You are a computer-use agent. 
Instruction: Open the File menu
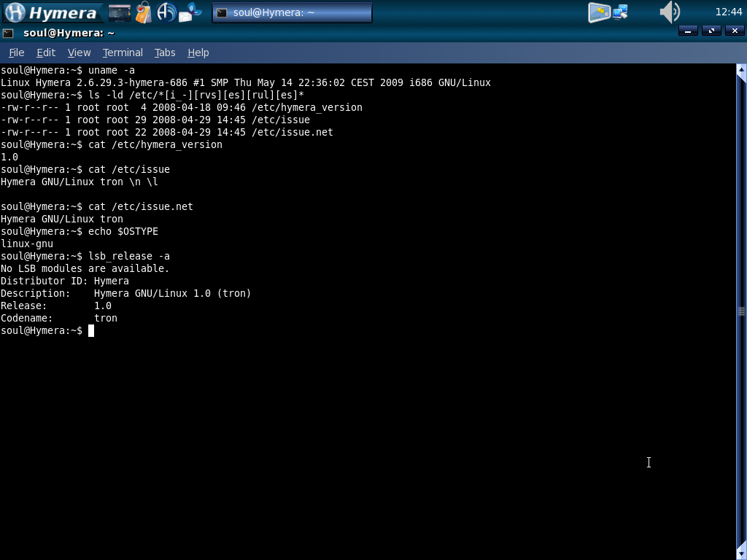(x=17, y=52)
